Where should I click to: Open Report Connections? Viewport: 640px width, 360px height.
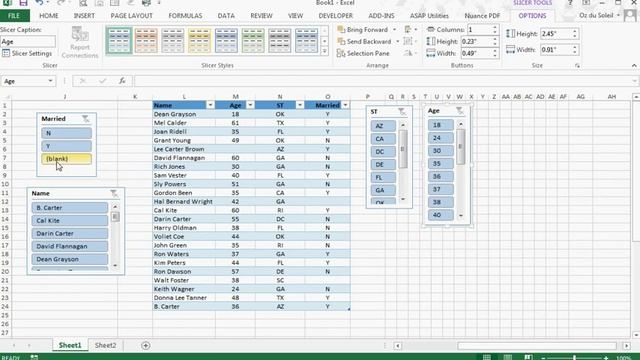[x=80, y=42]
